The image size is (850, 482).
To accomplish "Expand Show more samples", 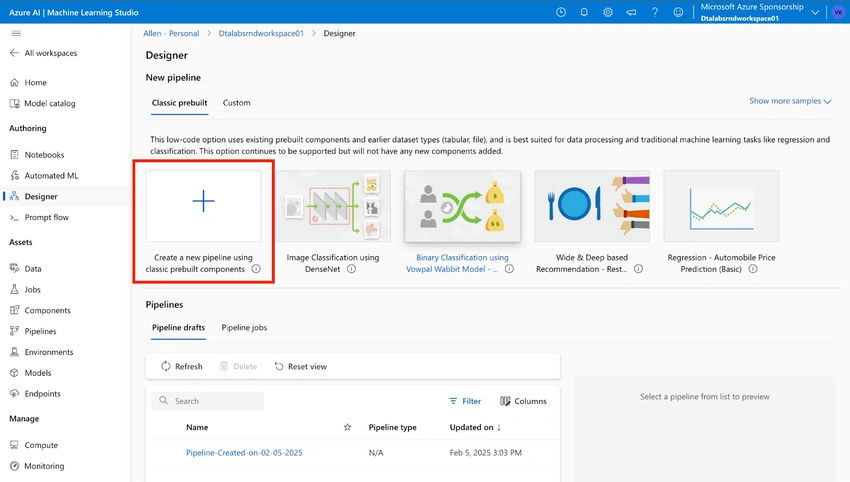I will (790, 101).
